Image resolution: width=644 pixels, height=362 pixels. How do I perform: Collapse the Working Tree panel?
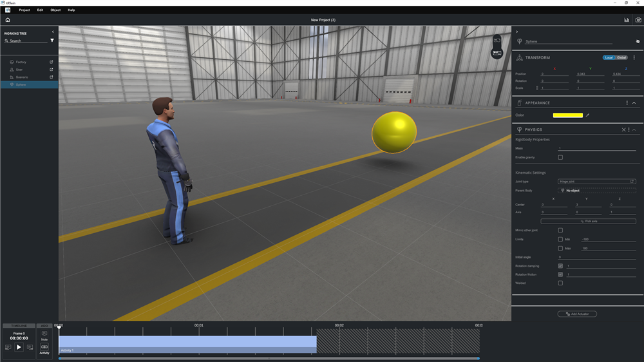53,32
